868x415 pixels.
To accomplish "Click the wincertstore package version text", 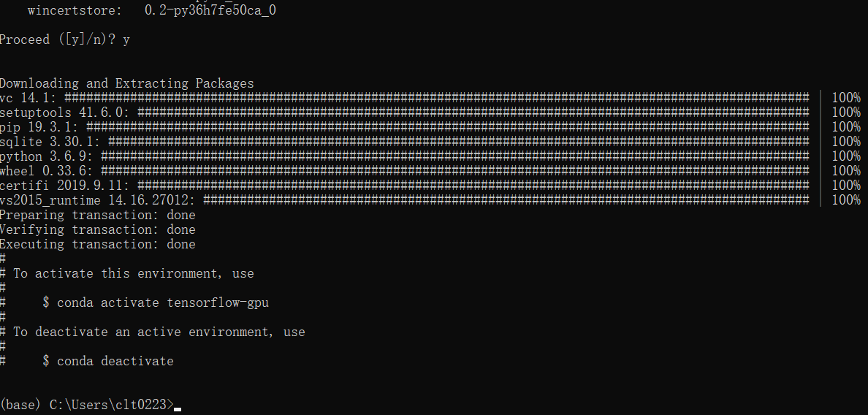I will pyautogui.click(x=210, y=10).
